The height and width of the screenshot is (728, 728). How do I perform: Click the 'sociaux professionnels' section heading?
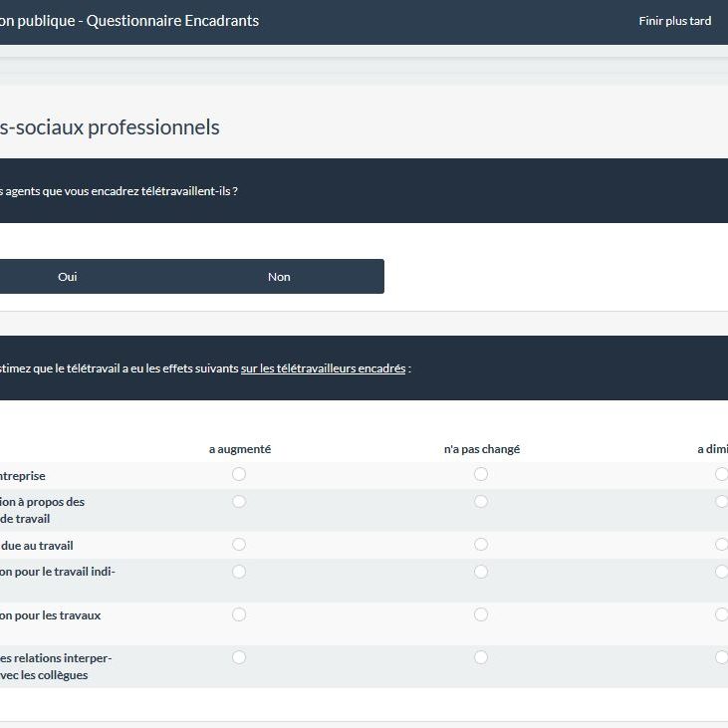pyautogui.click(x=118, y=127)
